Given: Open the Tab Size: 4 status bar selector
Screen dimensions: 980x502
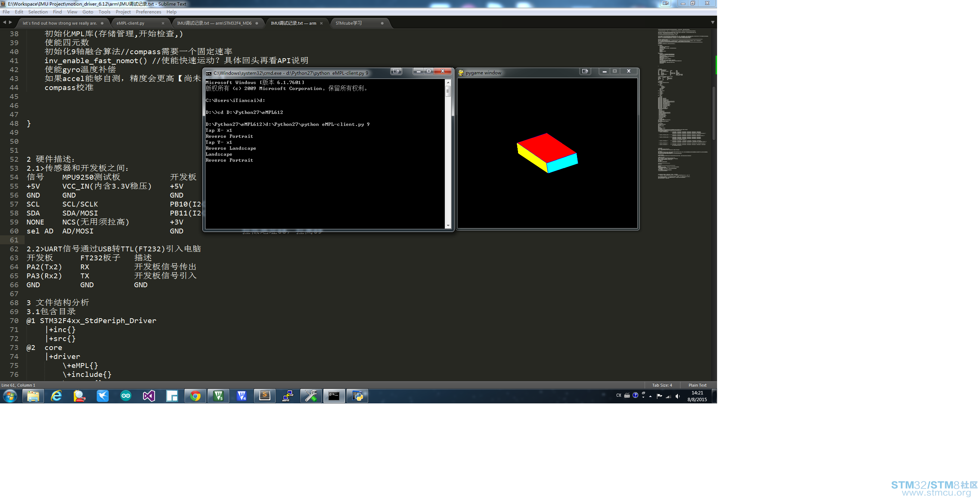Looking at the screenshot, I should click(x=662, y=385).
